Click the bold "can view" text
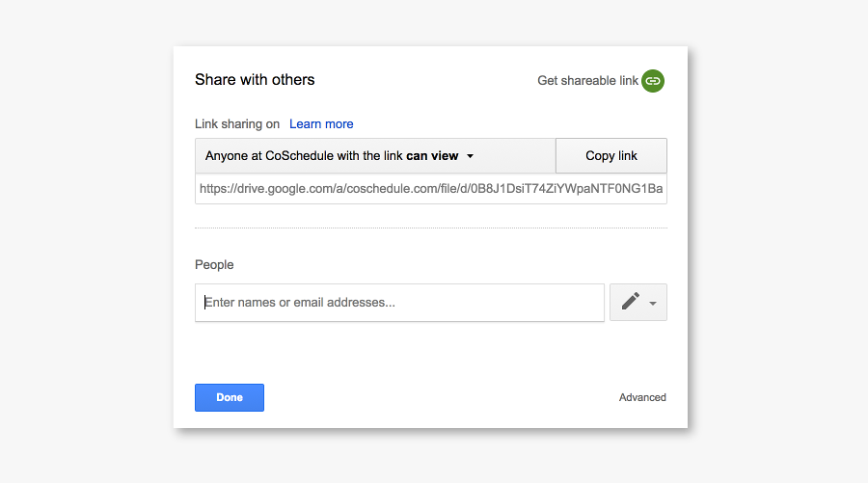Viewport: 868px width, 483px height. pyautogui.click(x=432, y=156)
